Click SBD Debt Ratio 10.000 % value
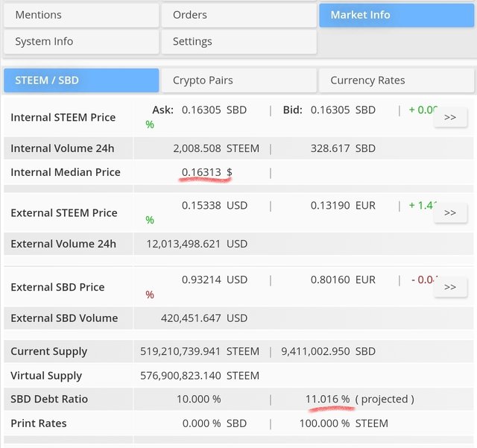The height and width of the screenshot is (448, 477). (199, 399)
